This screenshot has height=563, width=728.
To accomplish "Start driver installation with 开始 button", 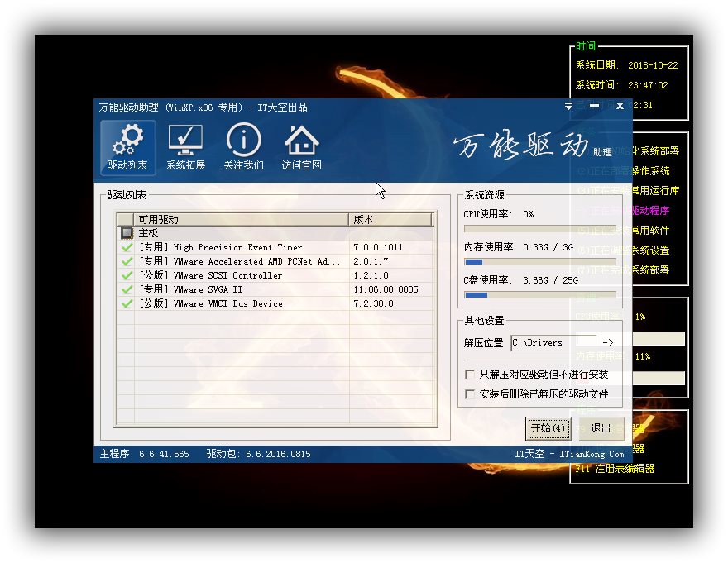I will (548, 428).
